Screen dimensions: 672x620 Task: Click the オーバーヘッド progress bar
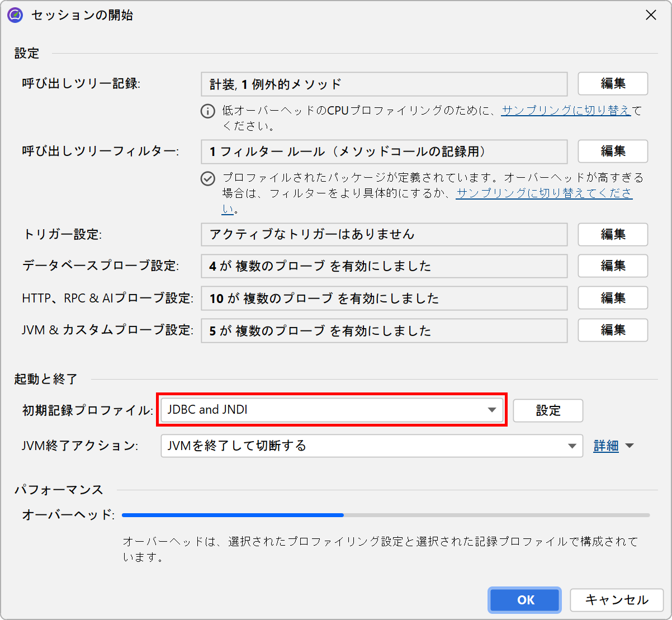[385, 515]
